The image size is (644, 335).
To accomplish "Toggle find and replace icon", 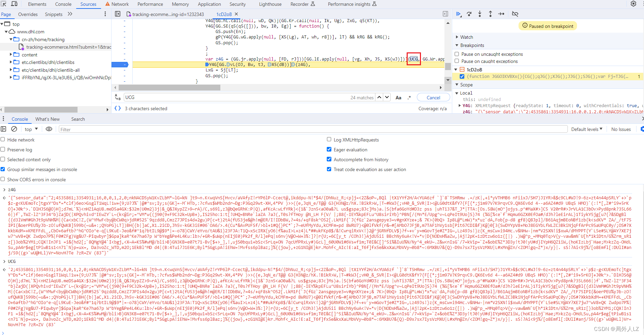I will [x=118, y=97].
